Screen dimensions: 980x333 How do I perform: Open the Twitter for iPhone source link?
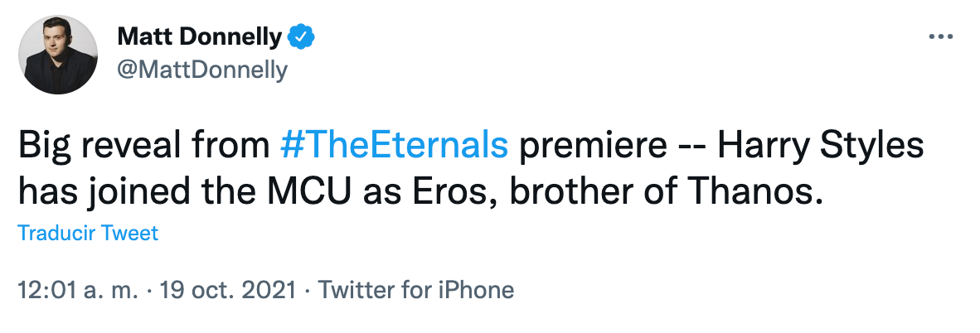[x=416, y=291]
